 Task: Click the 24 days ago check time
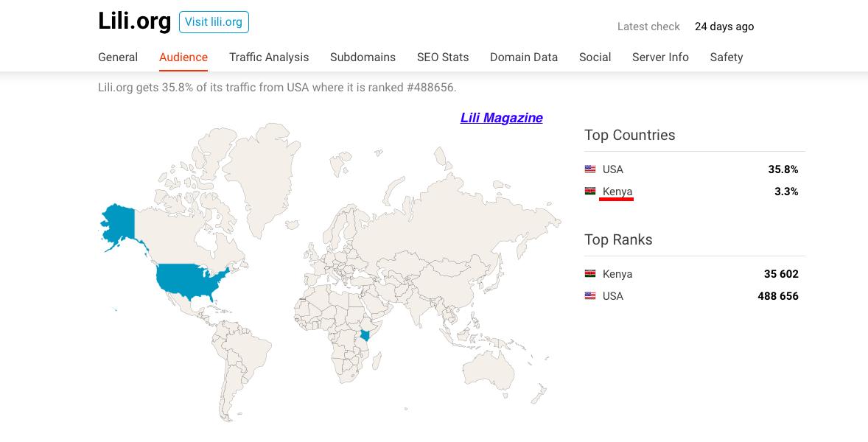(724, 27)
